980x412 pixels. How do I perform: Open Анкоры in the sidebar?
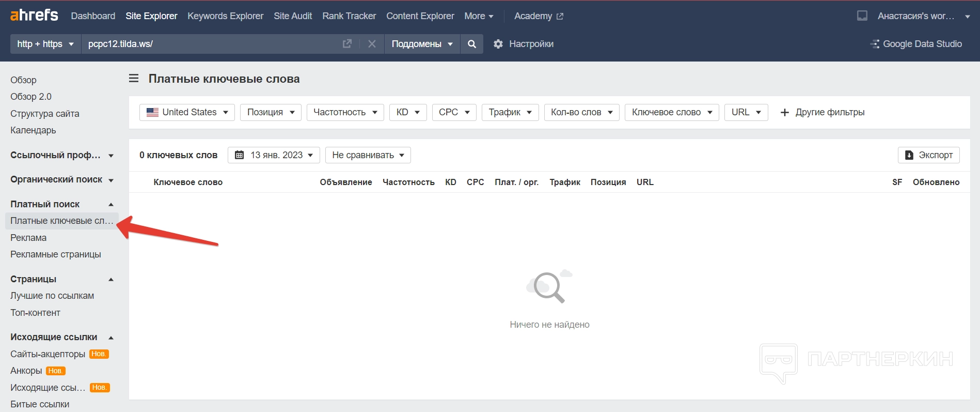(x=26, y=371)
